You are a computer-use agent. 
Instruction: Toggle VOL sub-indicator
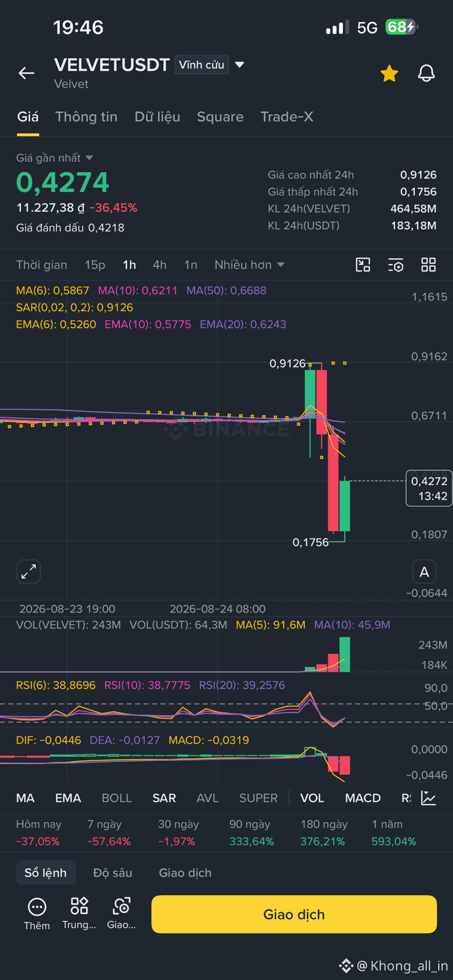312,798
